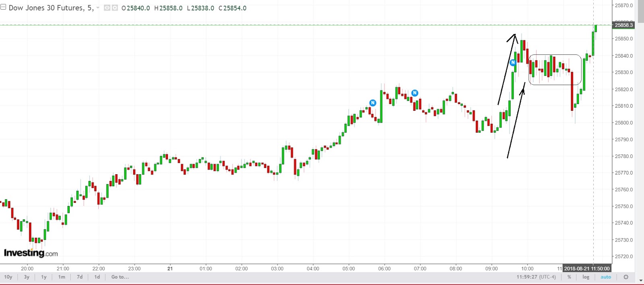Click the 25820.0 price axis label

coord(624,89)
